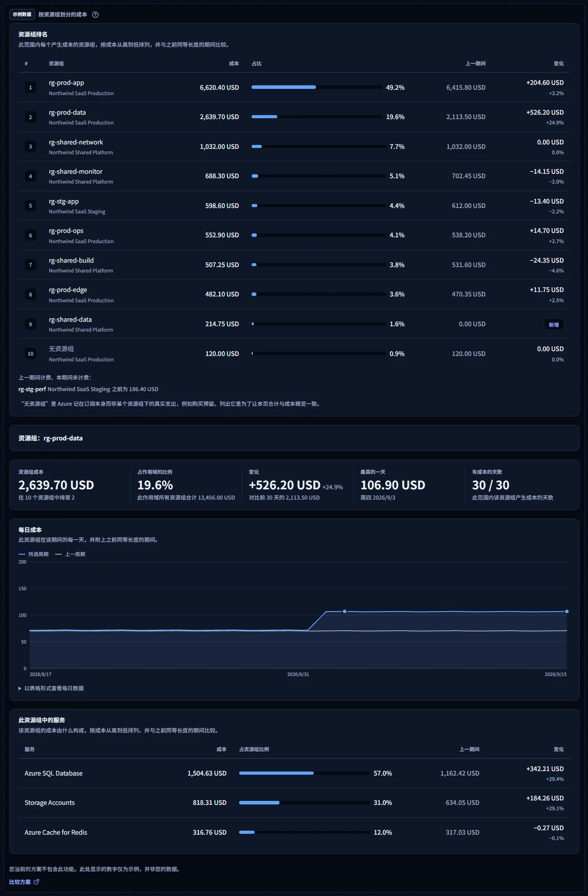Viewport: 588px width, 896px height.
Task: Open the rg-prod-ops resource group
Action: [x=66, y=231]
